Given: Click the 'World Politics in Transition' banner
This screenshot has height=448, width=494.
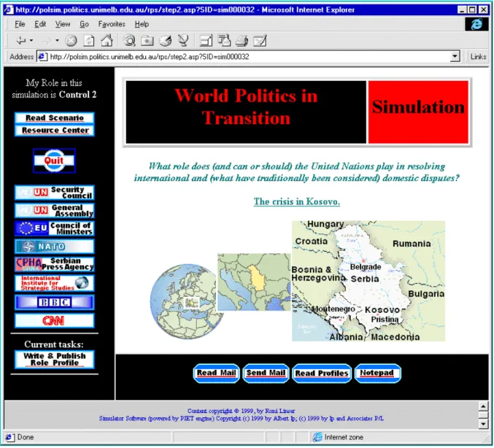Looking at the screenshot, I should [246, 112].
